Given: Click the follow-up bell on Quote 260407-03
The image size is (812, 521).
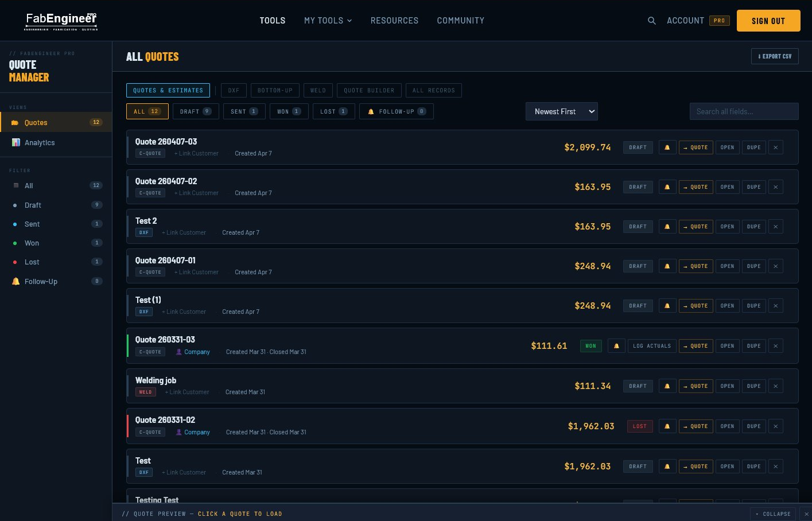Looking at the screenshot, I should 667,147.
